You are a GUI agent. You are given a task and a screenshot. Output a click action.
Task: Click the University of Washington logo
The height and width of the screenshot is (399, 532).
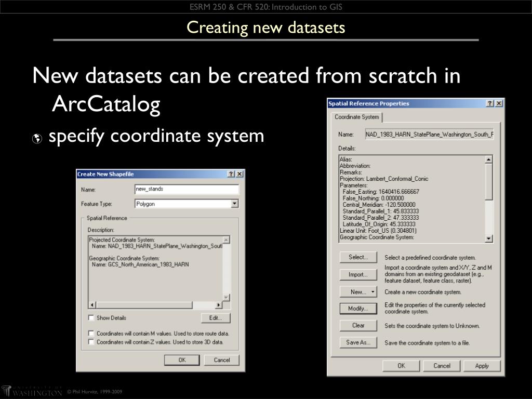[x=32, y=392]
